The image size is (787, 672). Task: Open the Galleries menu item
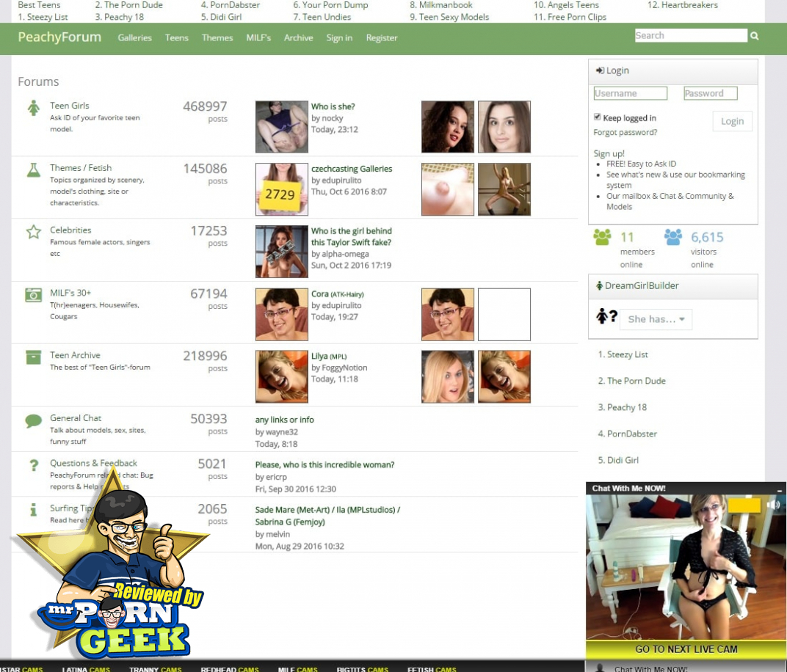[134, 38]
